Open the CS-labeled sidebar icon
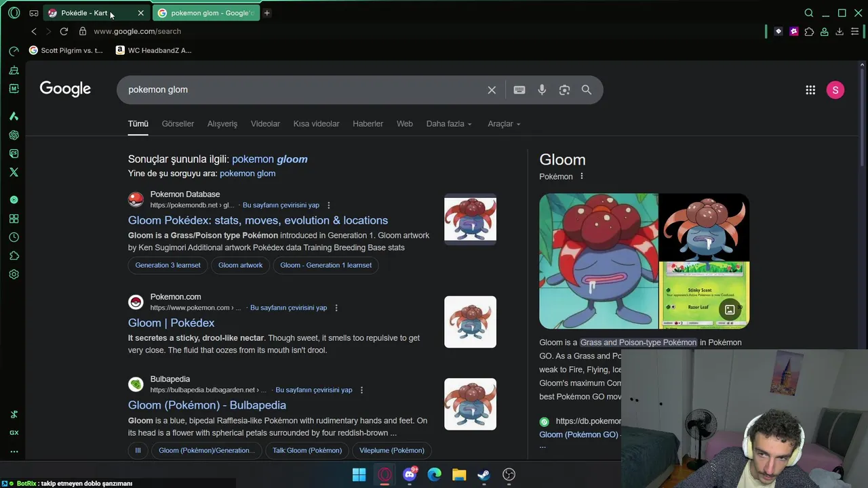 [x=14, y=154]
